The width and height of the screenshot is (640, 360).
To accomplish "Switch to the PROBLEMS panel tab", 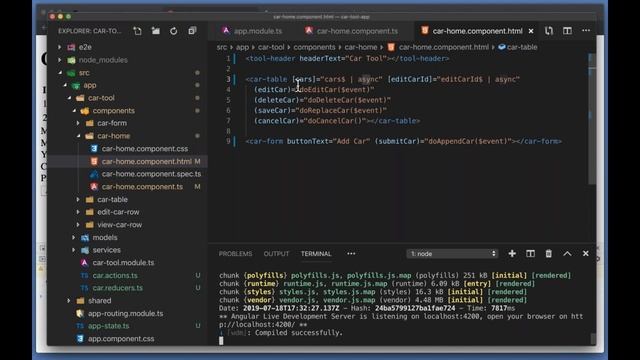I will (x=236, y=254).
